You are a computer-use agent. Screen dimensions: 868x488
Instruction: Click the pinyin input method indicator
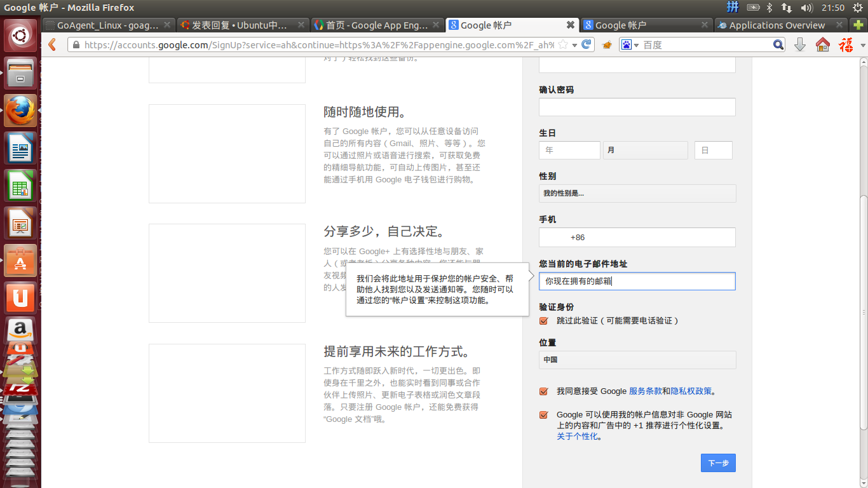733,8
